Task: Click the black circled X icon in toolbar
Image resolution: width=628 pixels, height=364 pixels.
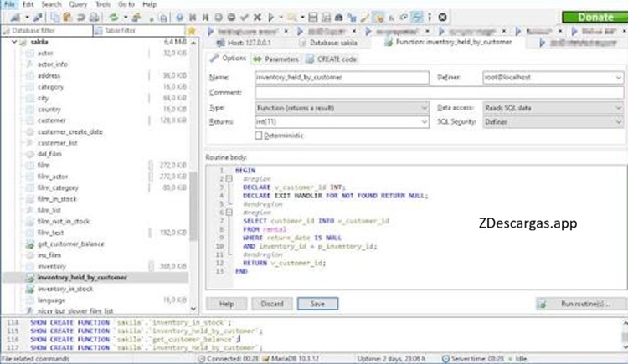Action: click(x=442, y=18)
